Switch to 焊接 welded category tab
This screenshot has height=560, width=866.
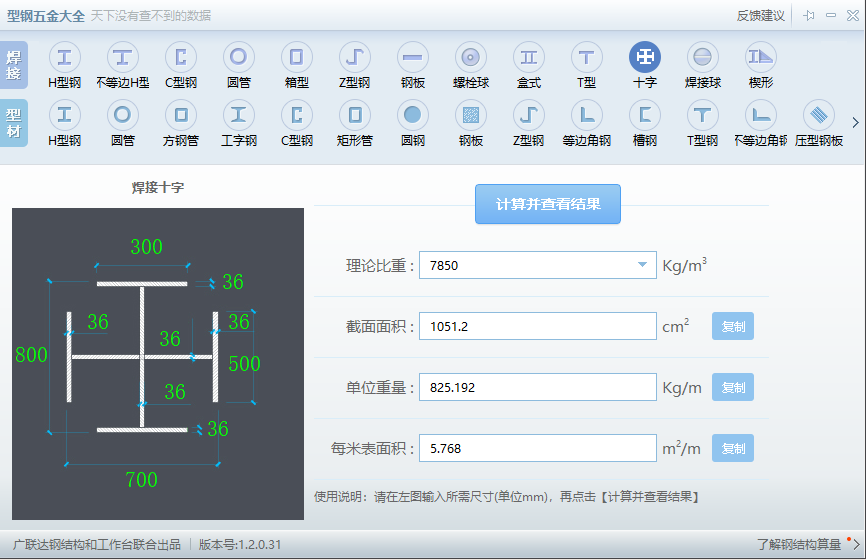(x=14, y=65)
